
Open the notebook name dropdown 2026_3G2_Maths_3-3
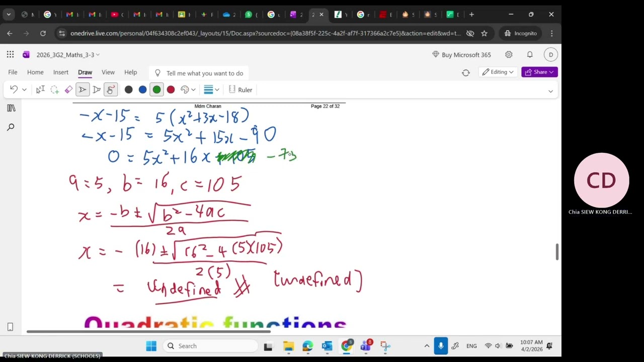coord(68,55)
